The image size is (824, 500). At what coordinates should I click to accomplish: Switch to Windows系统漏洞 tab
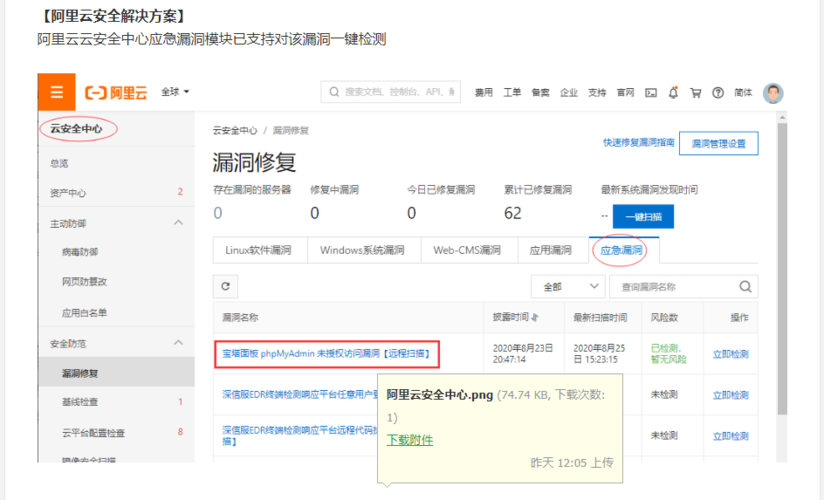[x=362, y=250]
